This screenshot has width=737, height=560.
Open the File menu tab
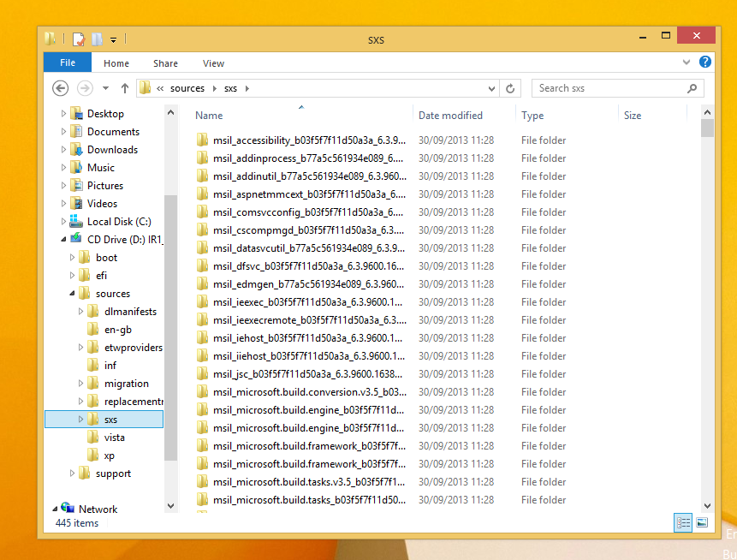pos(68,63)
